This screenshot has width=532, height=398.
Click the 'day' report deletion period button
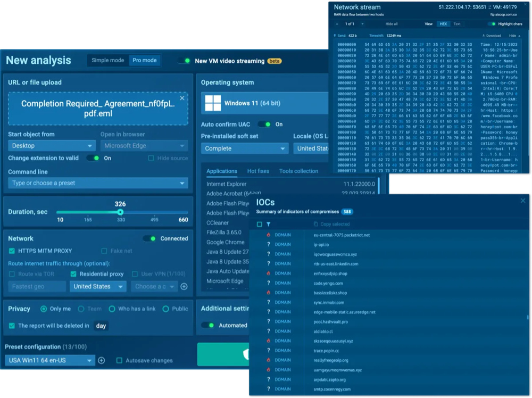point(101,326)
